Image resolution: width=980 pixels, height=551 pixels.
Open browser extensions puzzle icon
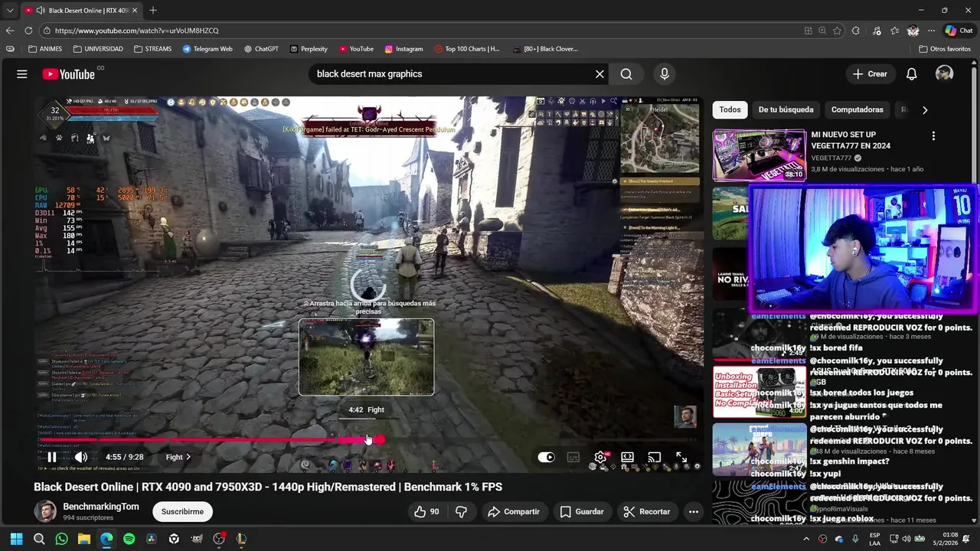click(856, 31)
